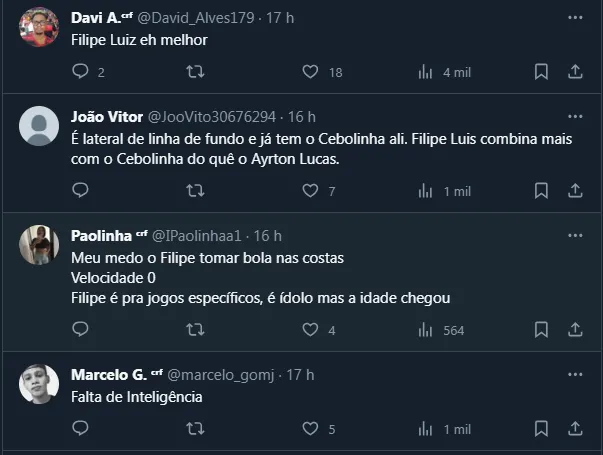Open more options on Paolinha's tweet
This screenshot has width=603, height=455.
pyautogui.click(x=575, y=235)
